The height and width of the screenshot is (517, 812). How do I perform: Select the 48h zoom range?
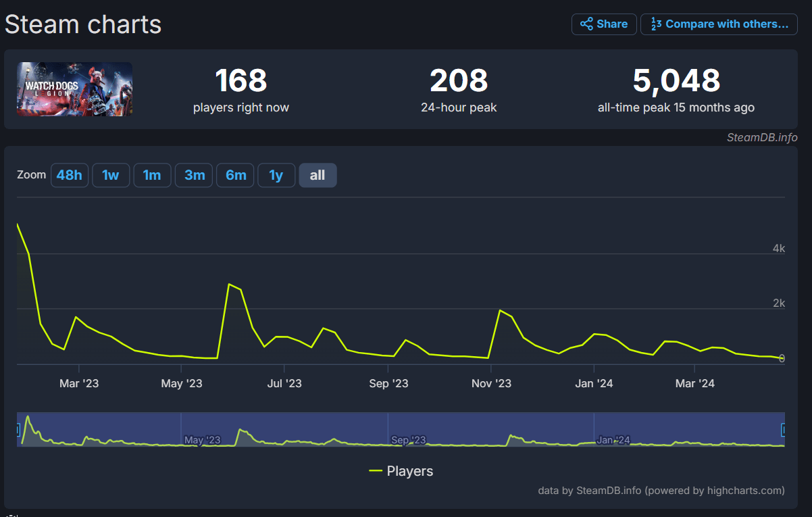pos(70,176)
